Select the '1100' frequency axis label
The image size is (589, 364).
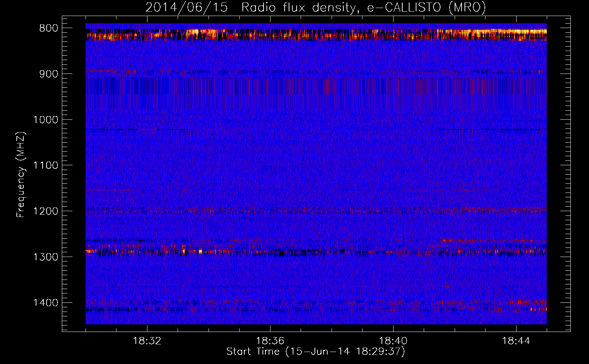(x=46, y=166)
